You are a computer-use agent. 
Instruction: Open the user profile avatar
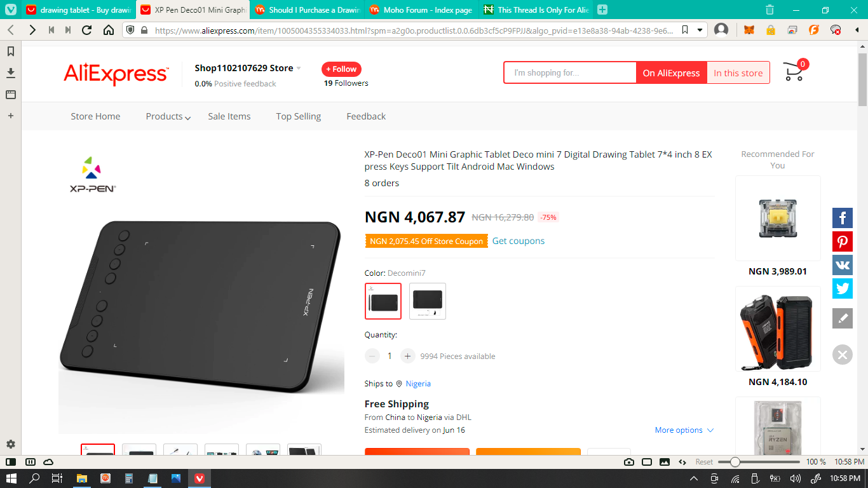pos(721,30)
